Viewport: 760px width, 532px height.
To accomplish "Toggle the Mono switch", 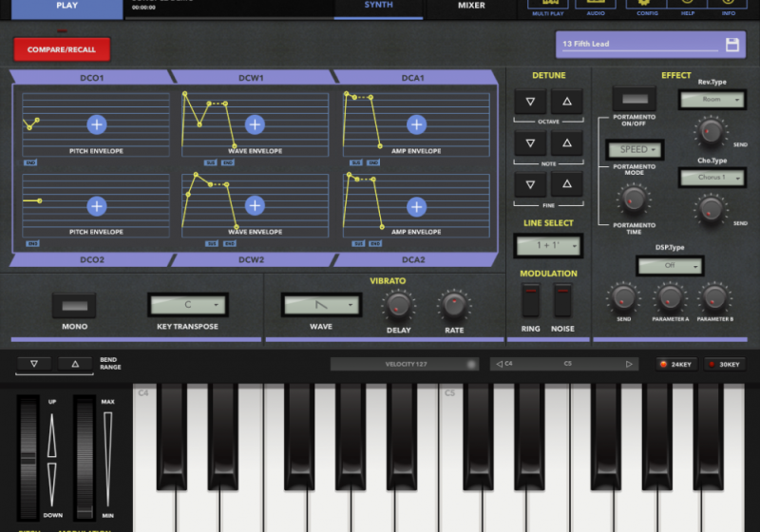I will coord(75,306).
